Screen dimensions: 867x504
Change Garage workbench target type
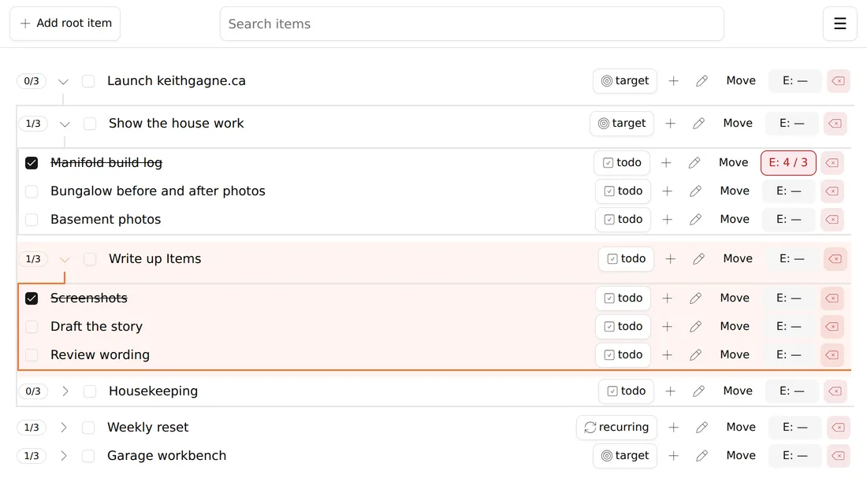[x=625, y=456]
